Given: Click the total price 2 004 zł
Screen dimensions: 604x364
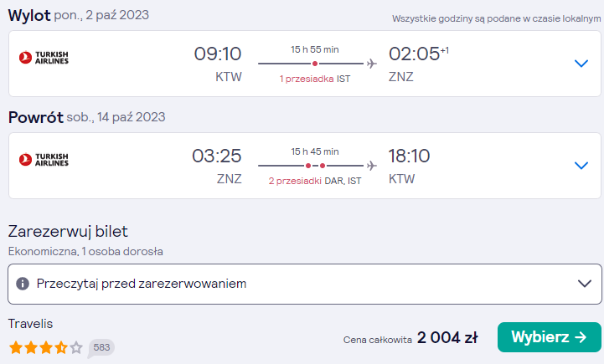Looking at the screenshot, I should [x=447, y=338].
